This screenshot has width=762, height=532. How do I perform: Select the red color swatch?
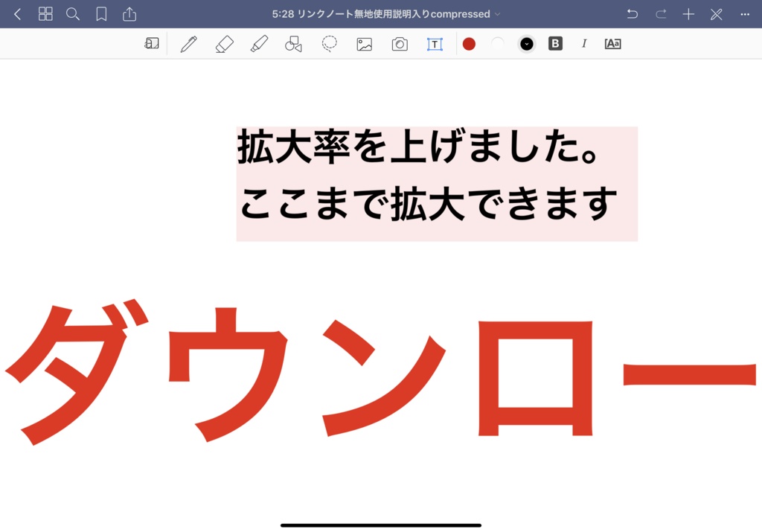click(469, 44)
